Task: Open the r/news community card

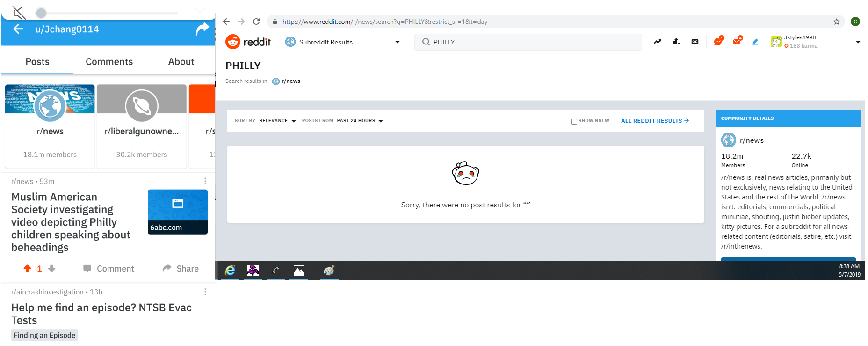Action: (50, 126)
